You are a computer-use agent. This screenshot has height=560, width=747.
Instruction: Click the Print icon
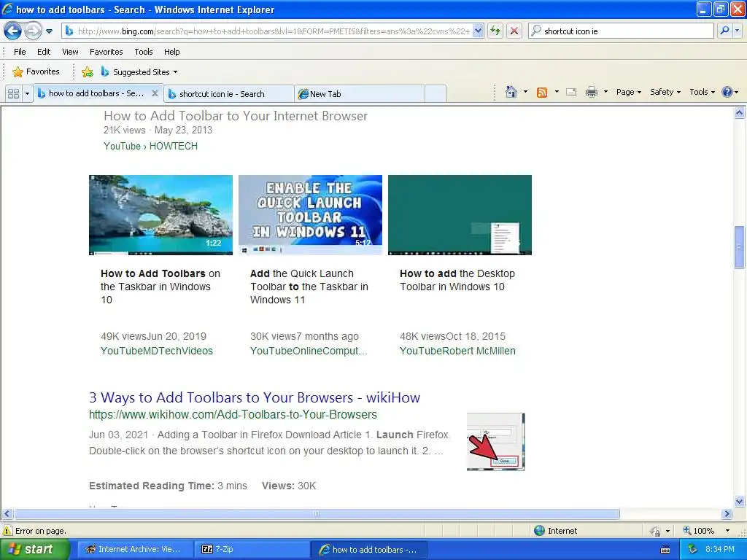[591, 92]
